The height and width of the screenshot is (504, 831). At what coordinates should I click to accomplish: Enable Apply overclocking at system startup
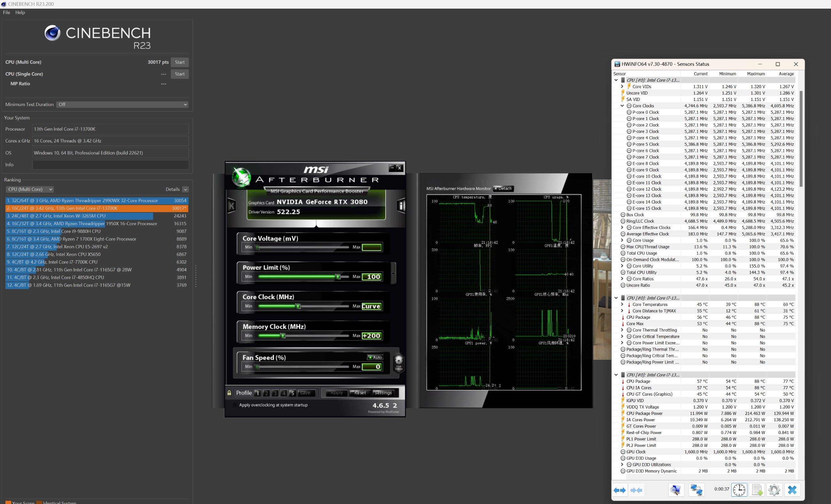235,405
